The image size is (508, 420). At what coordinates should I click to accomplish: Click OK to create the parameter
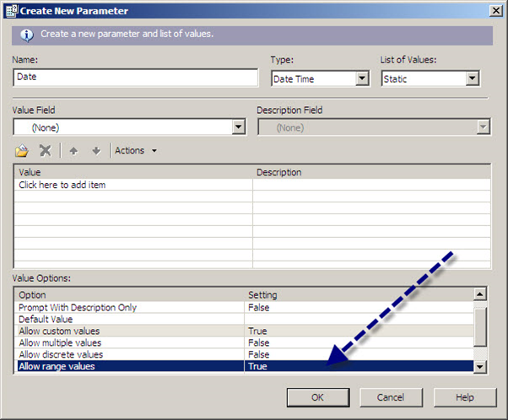(x=317, y=396)
